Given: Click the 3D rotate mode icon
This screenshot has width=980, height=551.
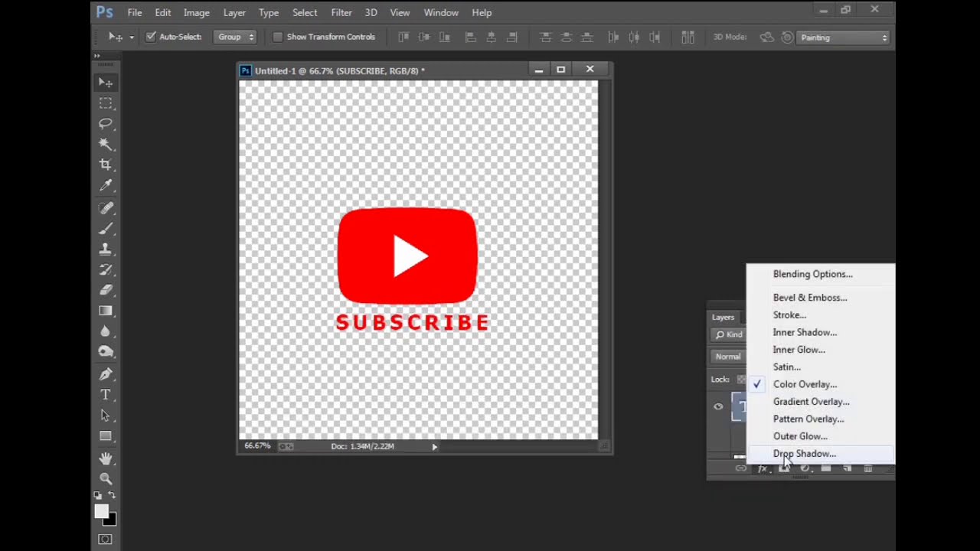Looking at the screenshot, I should [766, 37].
